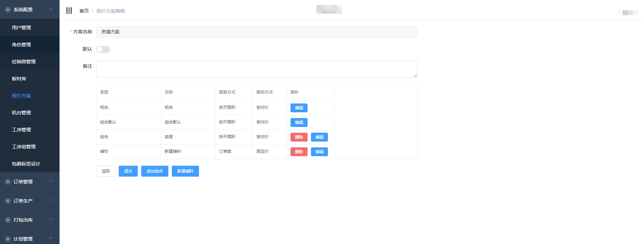Screen dimensions: 644x244
Task: Click the sidebar collapse hamburger icon
Action: click(x=69, y=11)
